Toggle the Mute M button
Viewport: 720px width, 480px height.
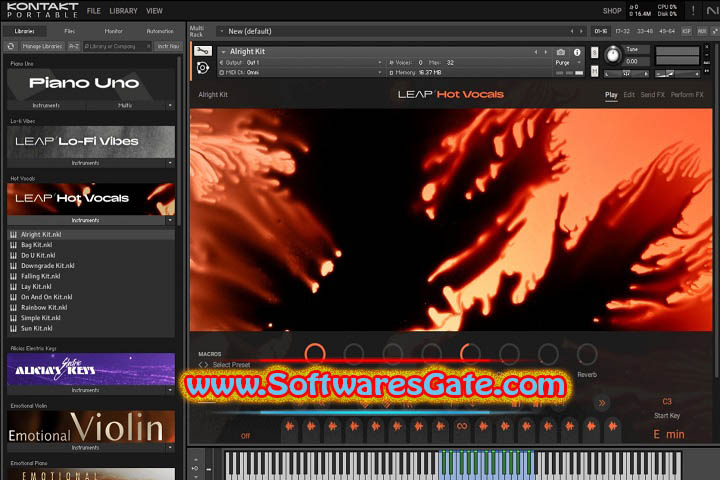(595, 71)
